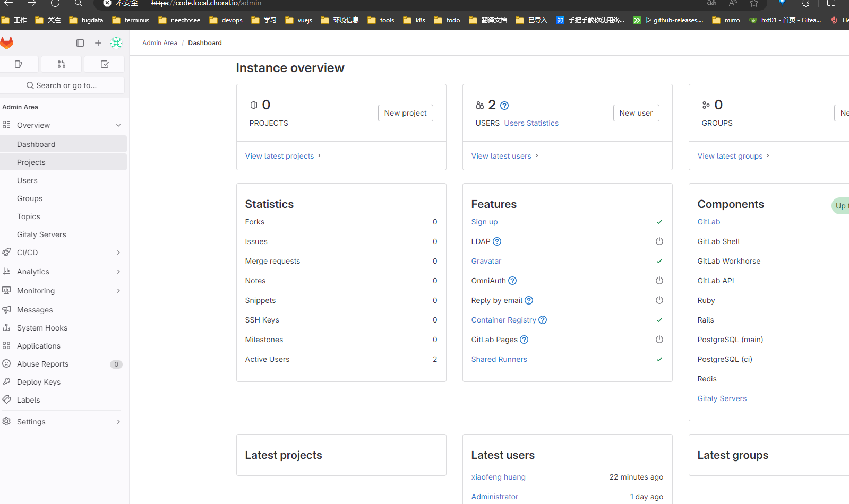Click the users count help icon
This screenshot has height=504, width=849.
pos(504,106)
